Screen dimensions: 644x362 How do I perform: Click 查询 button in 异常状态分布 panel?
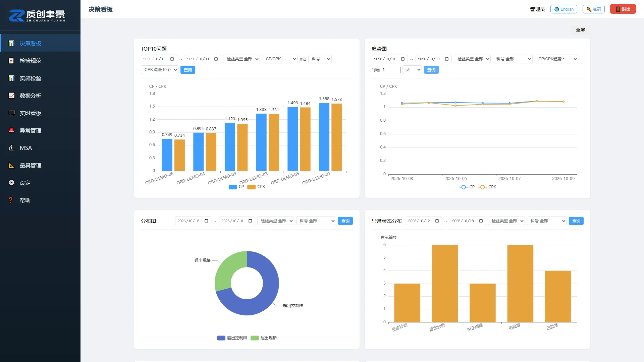(576, 221)
